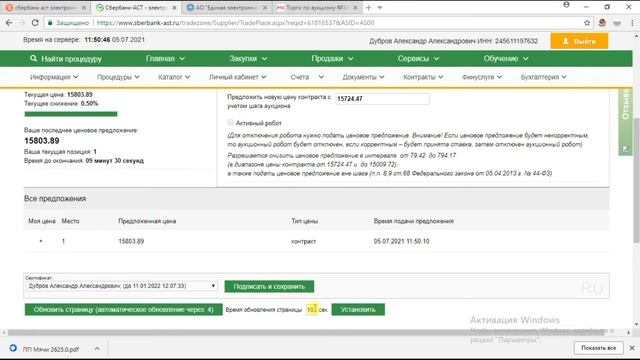This screenshot has width=640, height=360.
Task: Click the new contract price input field
Action: (x=382, y=99)
